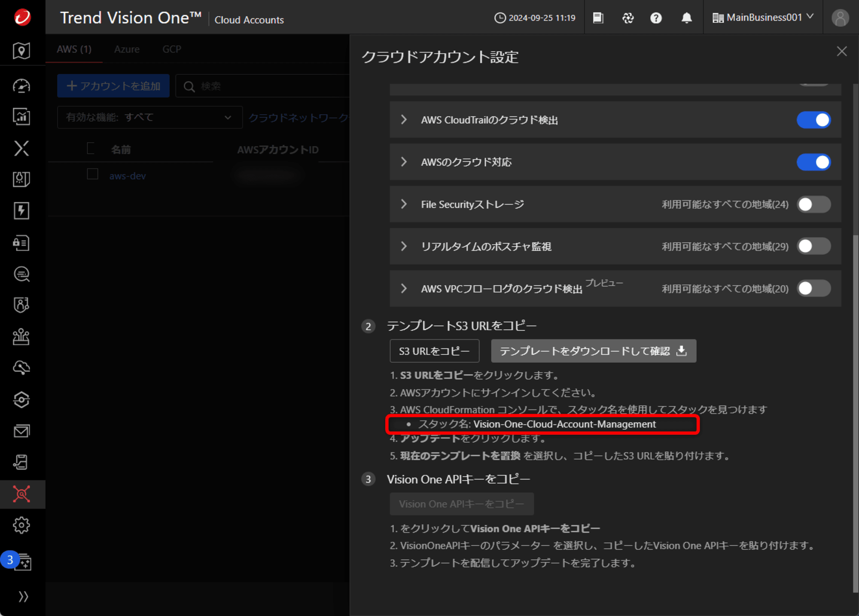Switch to the Azure tab
The width and height of the screenshot is (859, 616).
coord(127,49)
